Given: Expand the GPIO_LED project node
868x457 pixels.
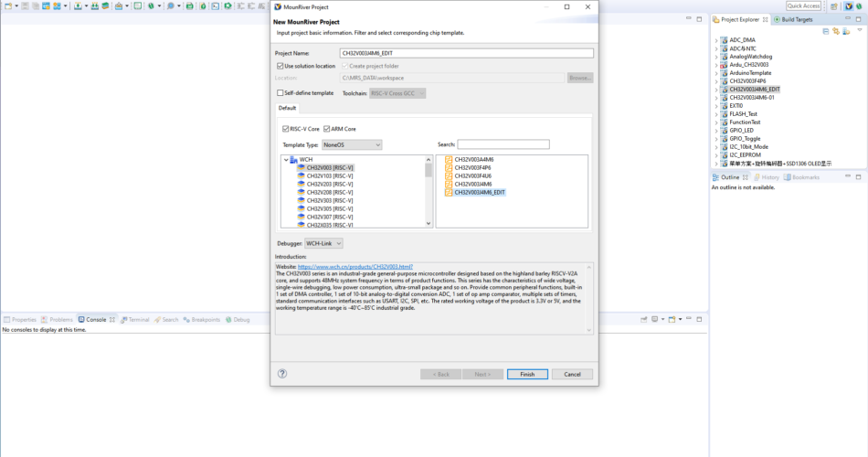Looking at the screenshot, I should (x=716, y=131).
